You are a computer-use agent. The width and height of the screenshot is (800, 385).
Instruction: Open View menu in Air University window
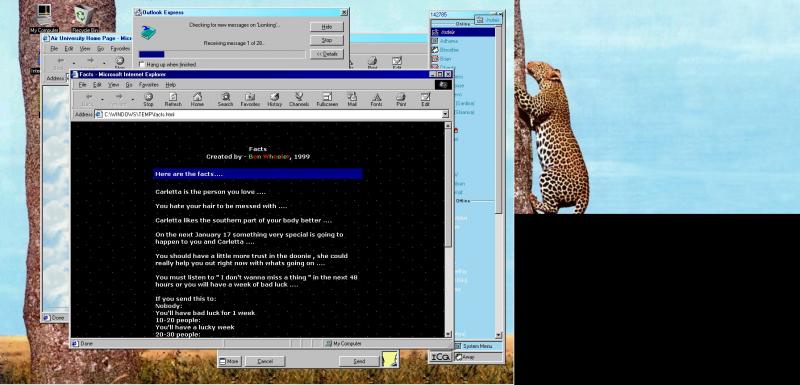85,48
